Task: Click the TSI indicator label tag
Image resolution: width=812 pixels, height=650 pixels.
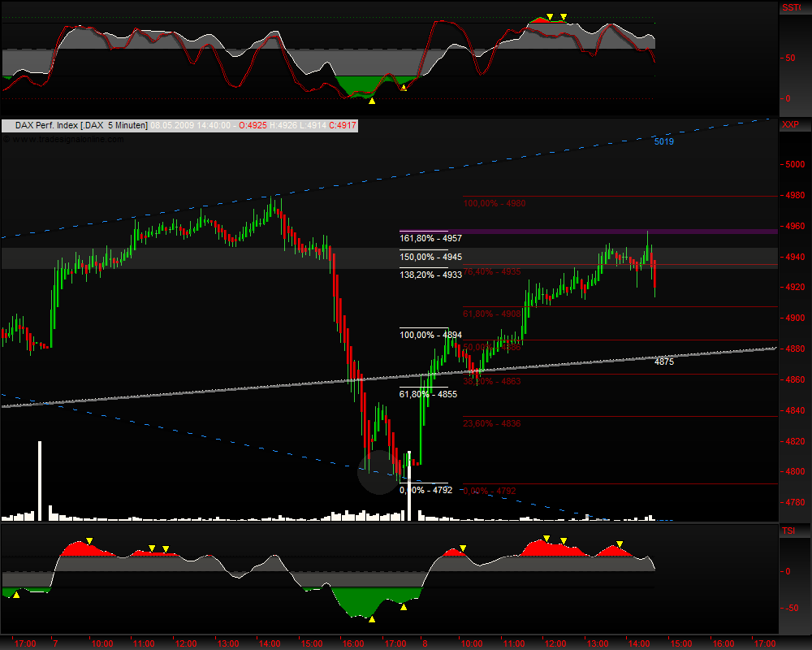Action: point(788,531)
